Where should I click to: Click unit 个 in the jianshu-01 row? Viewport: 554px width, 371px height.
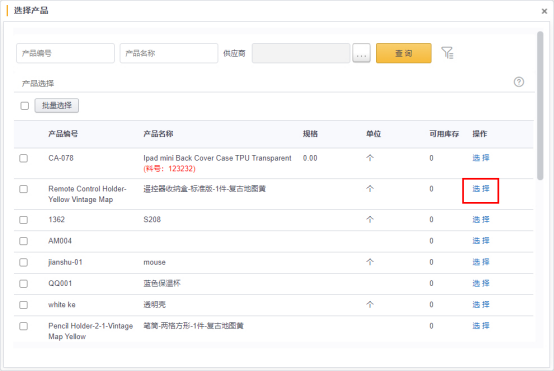coord(370,262)
